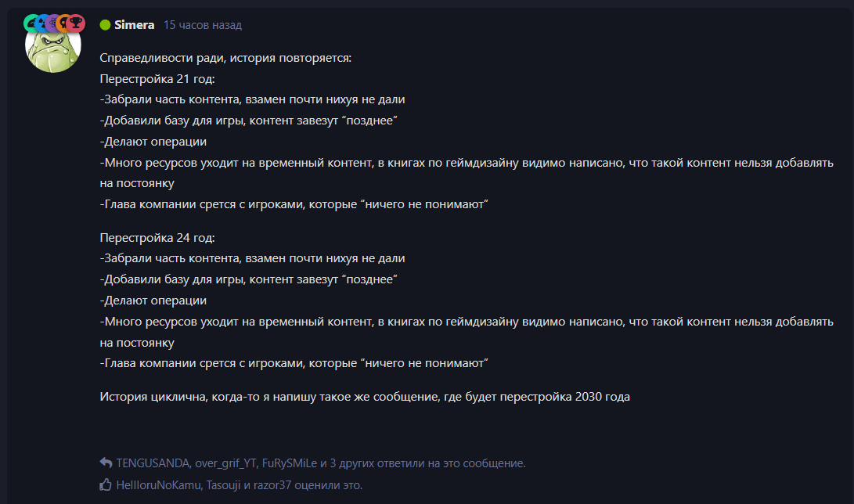
Task: Open Tasouji's profile from likes
Action: click(223, 485)
